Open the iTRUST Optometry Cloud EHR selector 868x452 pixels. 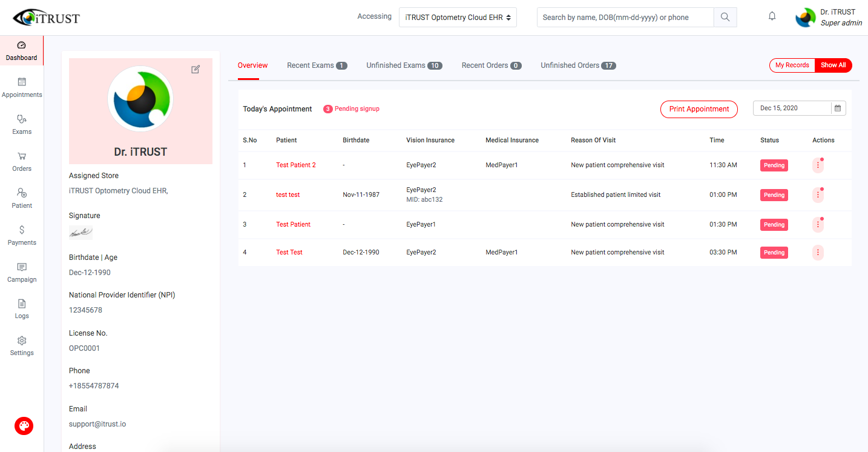[458, 17]
